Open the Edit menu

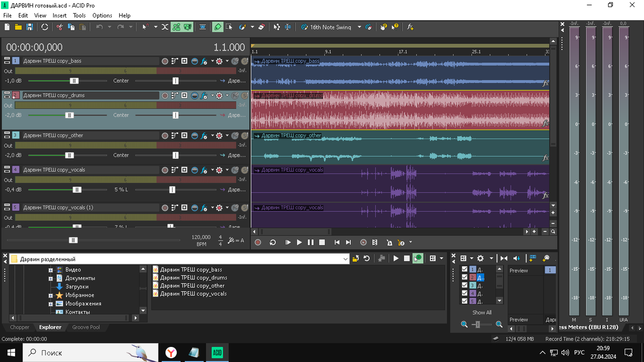tap(23, 16)
